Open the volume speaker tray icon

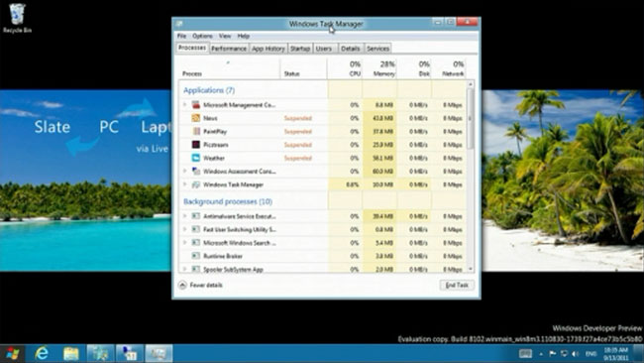click(576, 353)
